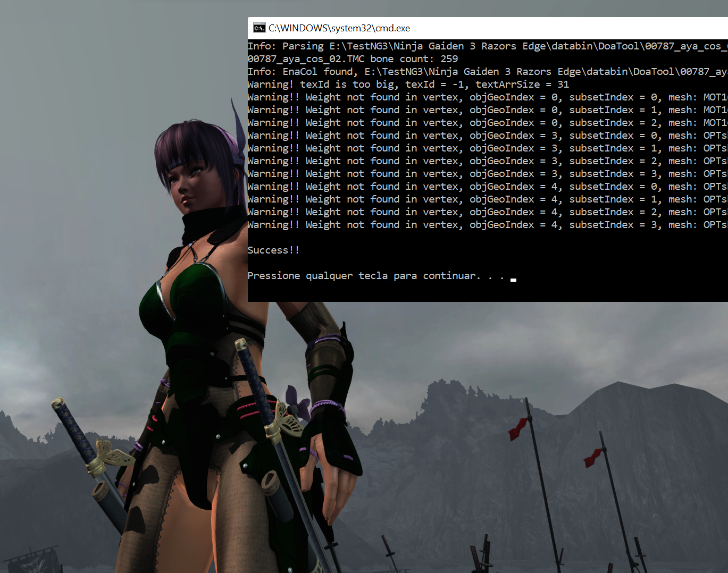Click warning line objGeoIndex = 3, subsetIndex = 0
The width and height of the screenshot is (728, 573).
pos(488,136)
